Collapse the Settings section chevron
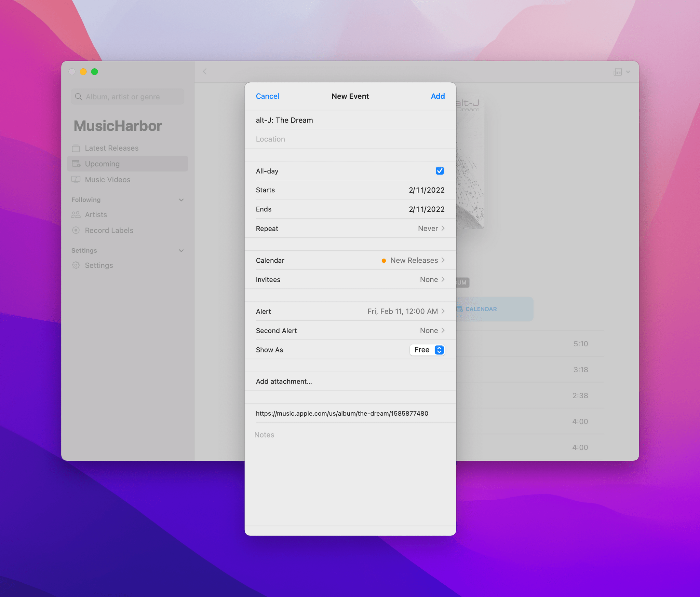The height and width of the screenshot is (597, 700). click(181, 251)
